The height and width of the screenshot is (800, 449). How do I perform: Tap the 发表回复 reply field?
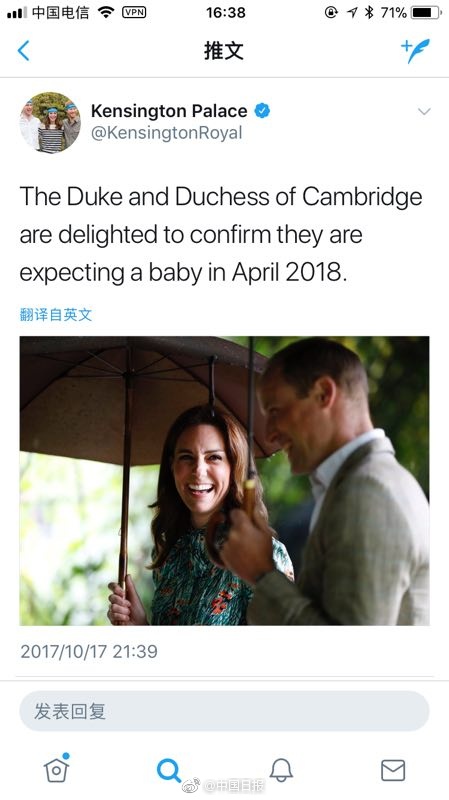(224, 711)
